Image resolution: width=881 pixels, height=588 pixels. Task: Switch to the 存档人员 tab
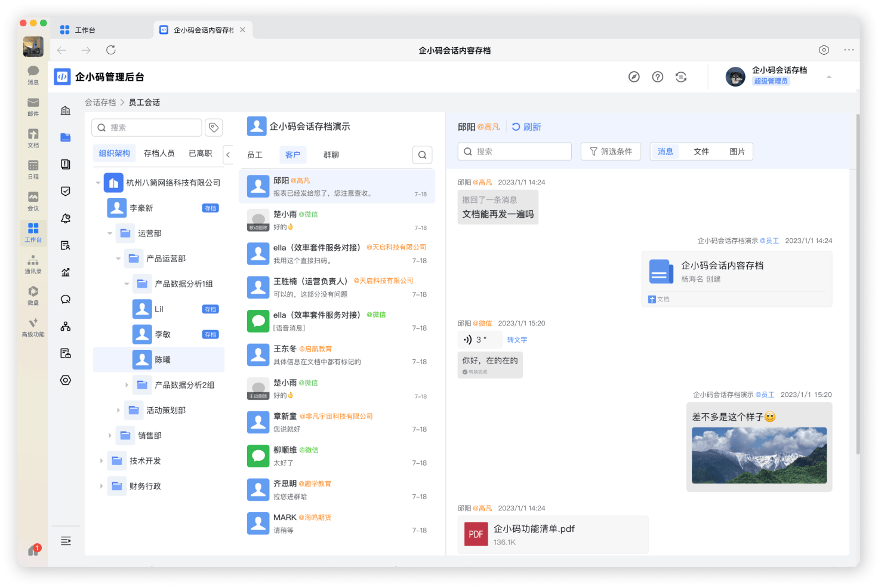coord(159,153)
